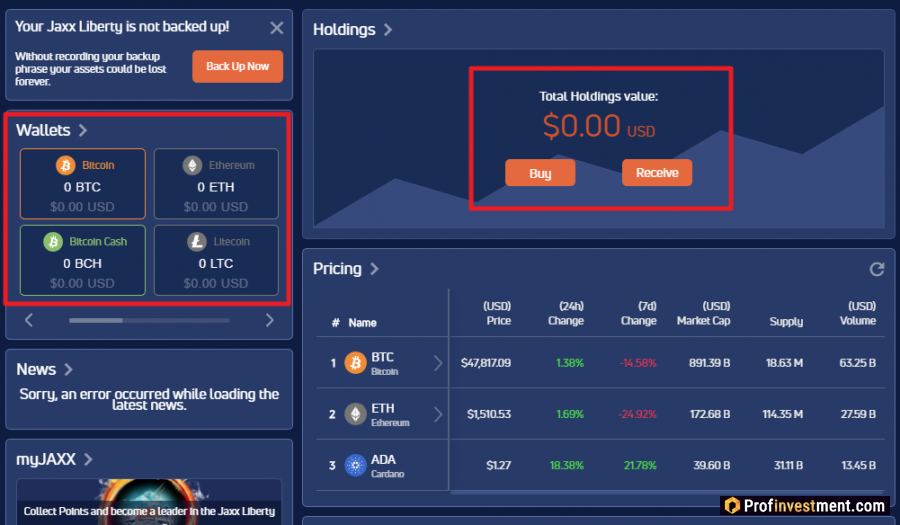Image resolution: width=900 pixels, height=525 pixels.
Task: Select the 0 BTC wallet balance
Action: [x=82, y=187]
